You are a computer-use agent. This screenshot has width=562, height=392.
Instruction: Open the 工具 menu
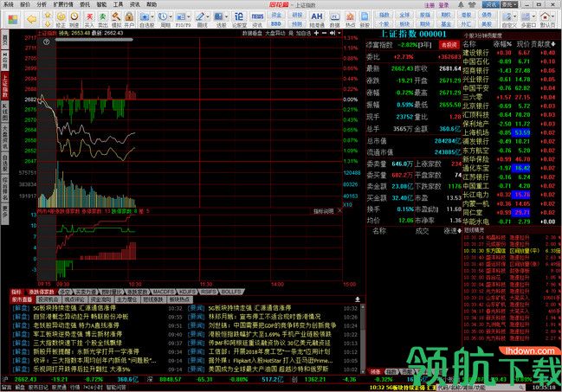coord(118,4)
